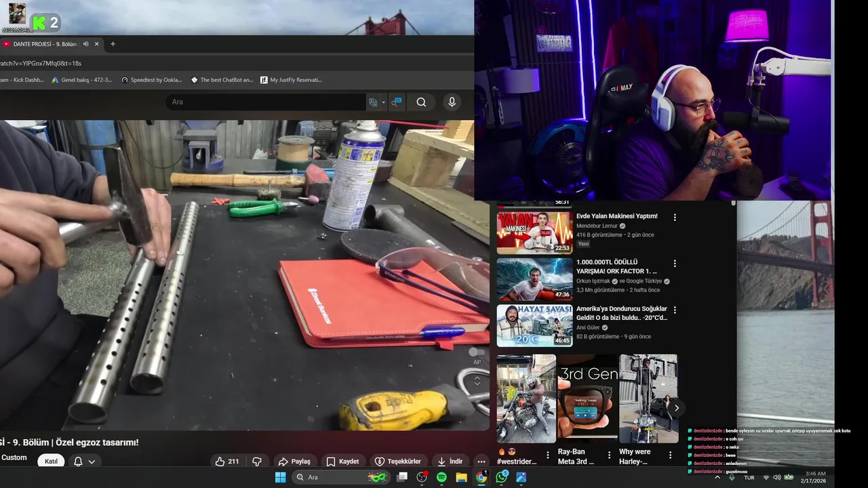Toggle the autoplay switch in video player
The image size is (868, 488).
tap(477, 352)
